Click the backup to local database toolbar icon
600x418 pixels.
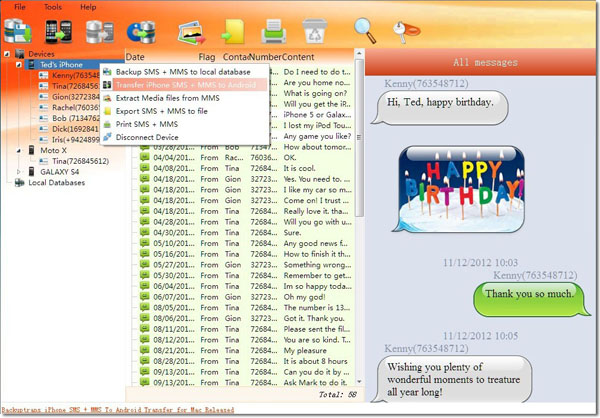18,31
